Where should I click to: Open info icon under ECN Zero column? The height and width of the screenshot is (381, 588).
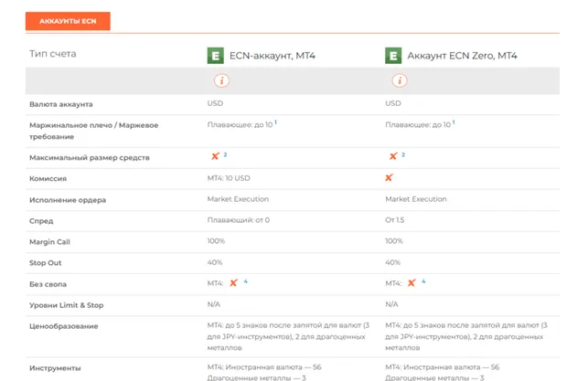click(399, 80)
